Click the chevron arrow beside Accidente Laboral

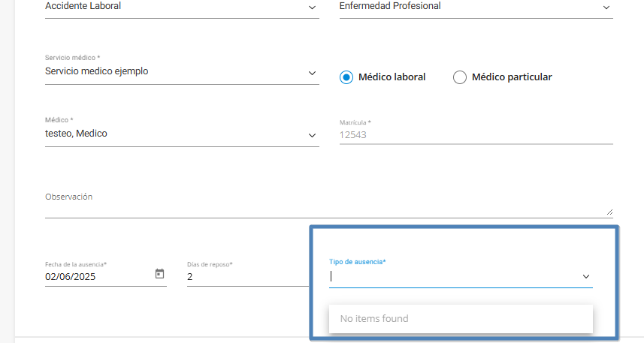point(313,8)
